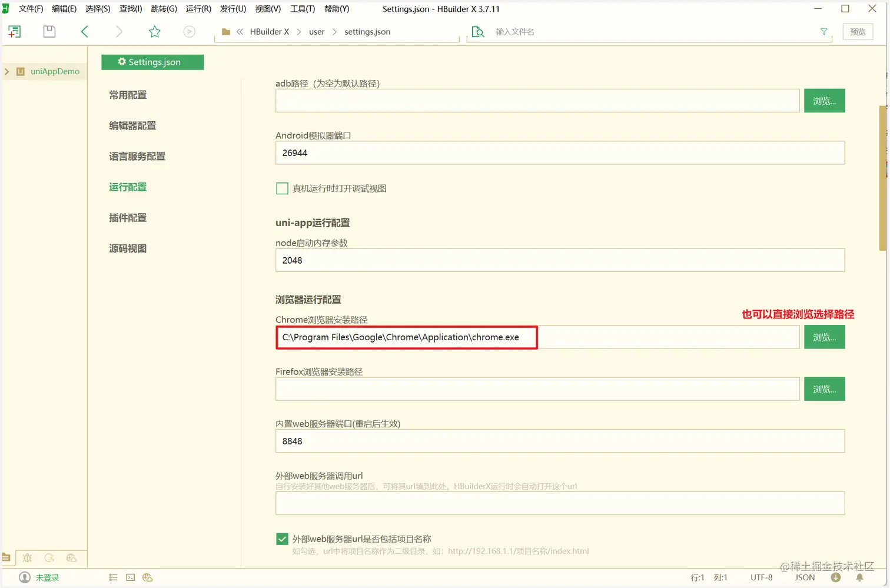Open the 编辑(E) menu
The image size is (890, 588).
pos(64,9)
